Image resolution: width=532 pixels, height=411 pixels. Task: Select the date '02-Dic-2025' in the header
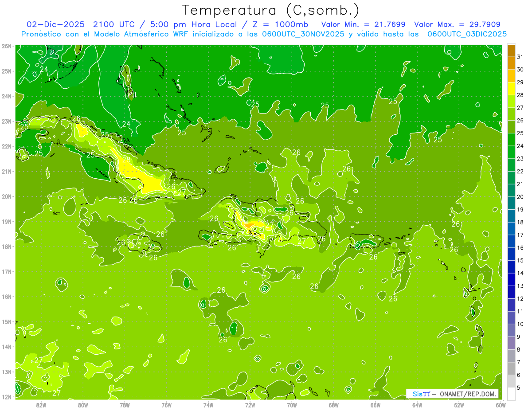(55, 24)
